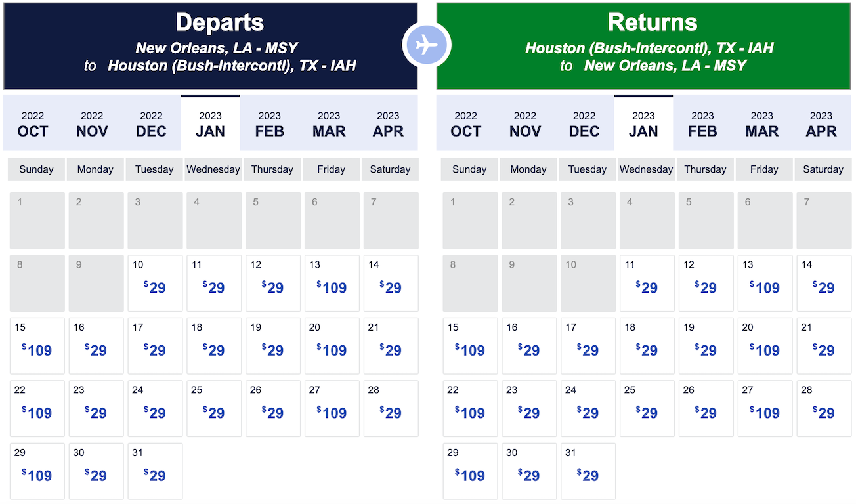Pick return on January 28 for $29

pyautogui.click(x=824, y=408)
